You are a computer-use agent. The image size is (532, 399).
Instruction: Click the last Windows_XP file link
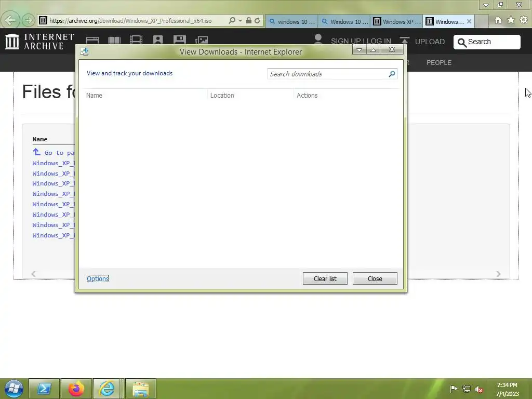(54, 235)
